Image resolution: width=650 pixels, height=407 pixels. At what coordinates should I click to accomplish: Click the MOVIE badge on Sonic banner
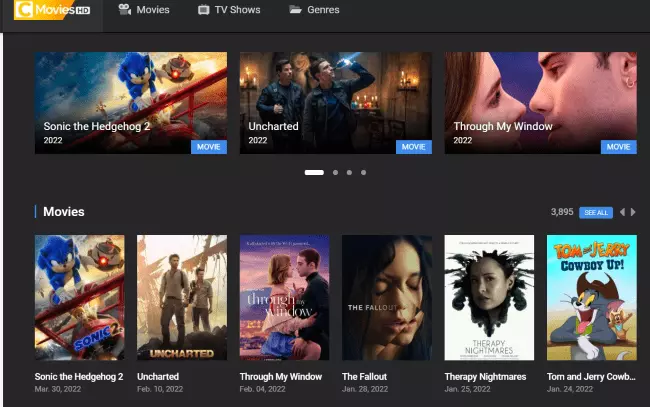click(209, 147)
